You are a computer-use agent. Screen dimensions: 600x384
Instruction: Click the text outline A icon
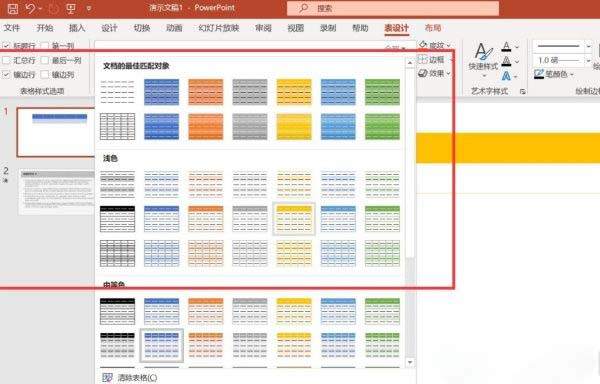(x=506, y=61)
